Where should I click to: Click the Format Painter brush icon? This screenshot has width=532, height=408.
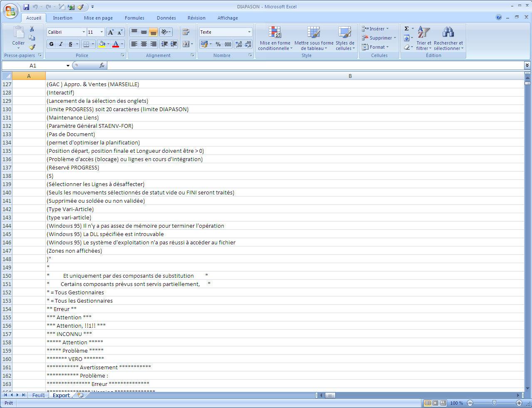coord(32,47)
